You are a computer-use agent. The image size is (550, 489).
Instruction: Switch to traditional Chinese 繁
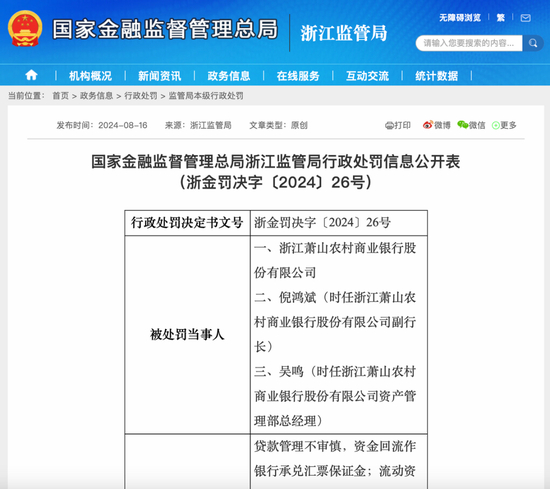coord(501,18)
